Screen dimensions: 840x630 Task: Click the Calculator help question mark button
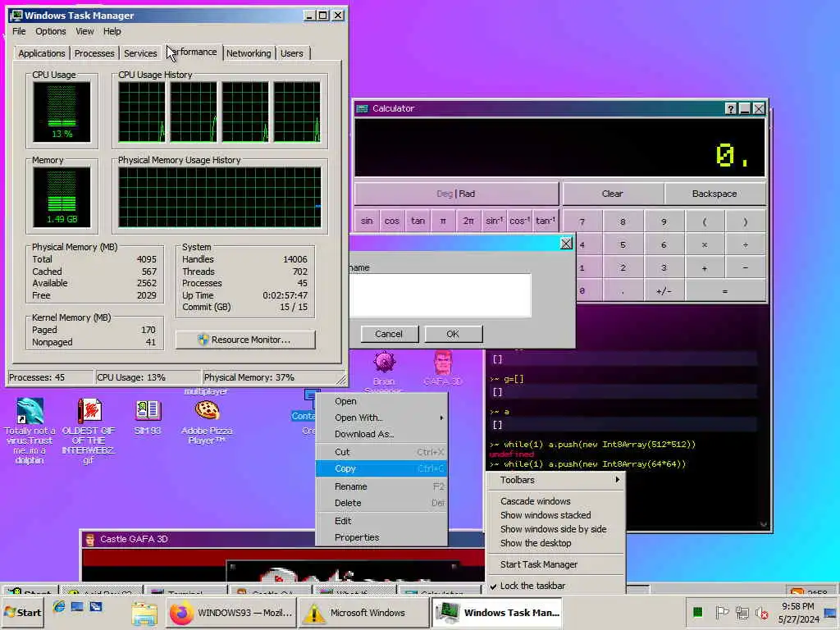730,109
